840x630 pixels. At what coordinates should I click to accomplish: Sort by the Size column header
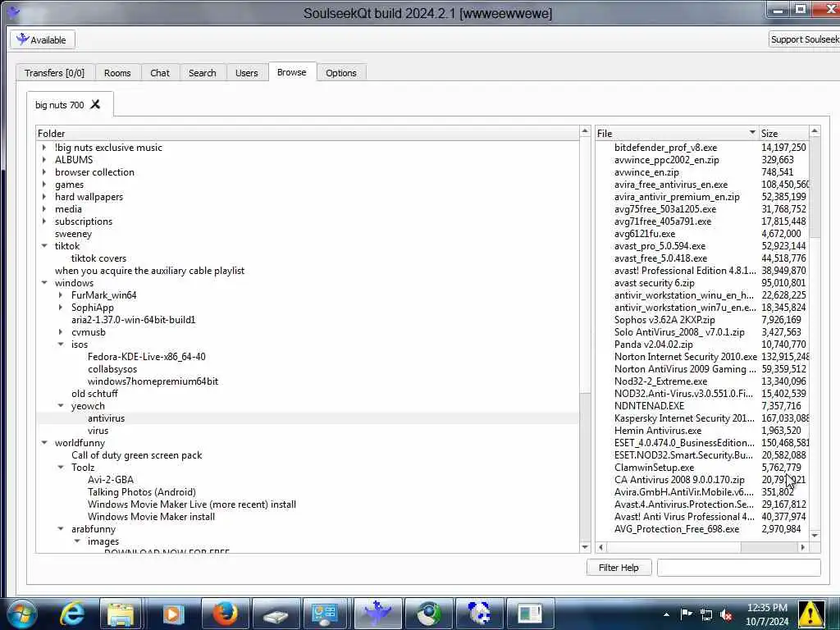tap(783, 134)
